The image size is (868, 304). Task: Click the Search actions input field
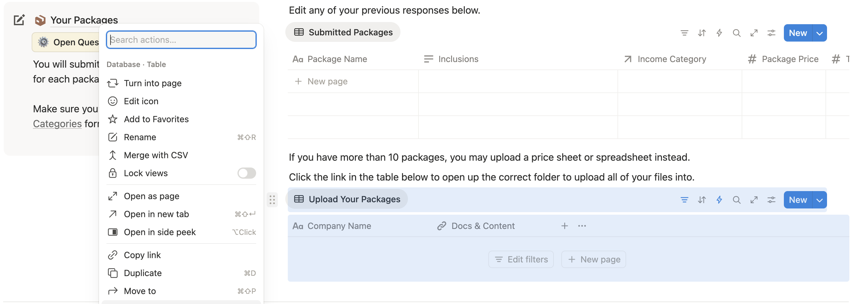[181, 40]
